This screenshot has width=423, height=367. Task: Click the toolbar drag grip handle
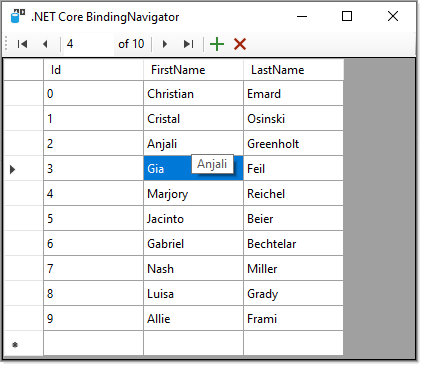6,44
